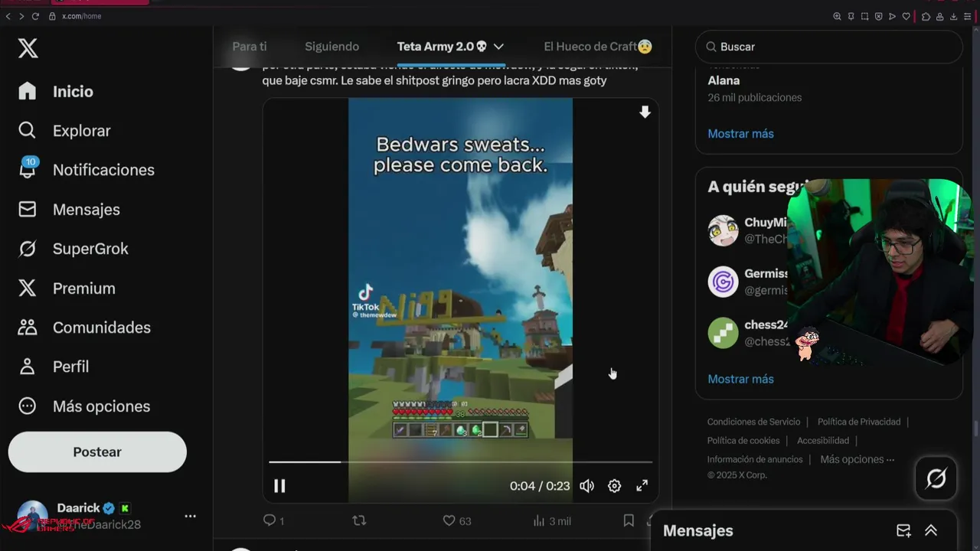Open ChuyMi profile avatar

[723, 230]
